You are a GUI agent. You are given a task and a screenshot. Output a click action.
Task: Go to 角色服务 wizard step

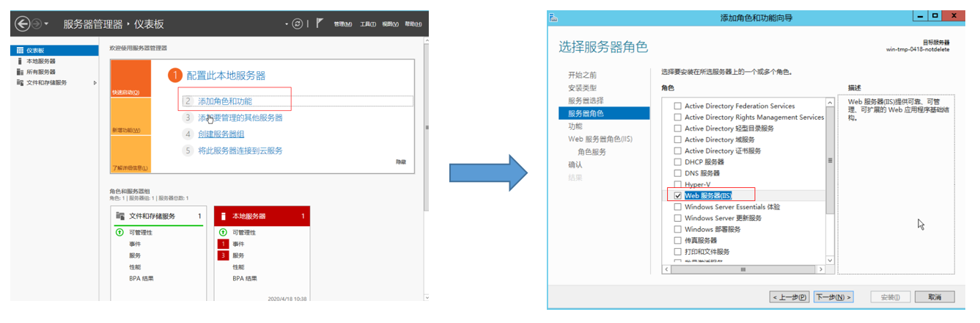click(x=592, y=152)
